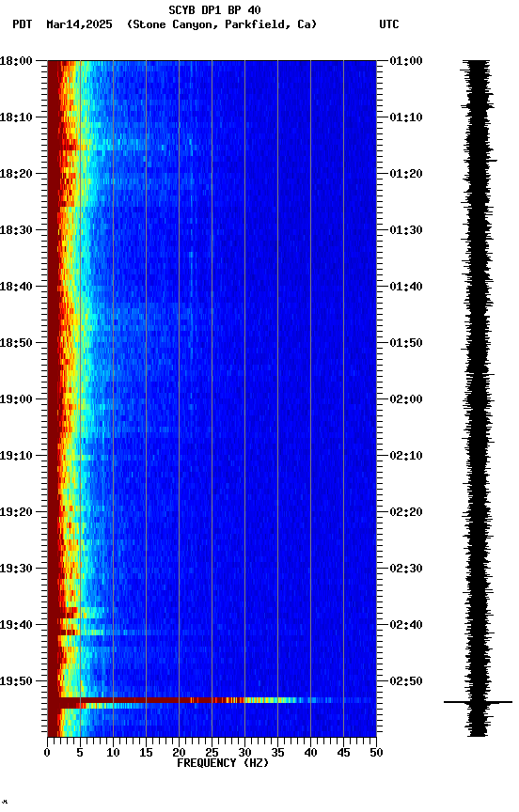Click the '02:20' UTC time label
This screenshot has height=812, width=519.
pyautogui.click(x=406, y=513)
